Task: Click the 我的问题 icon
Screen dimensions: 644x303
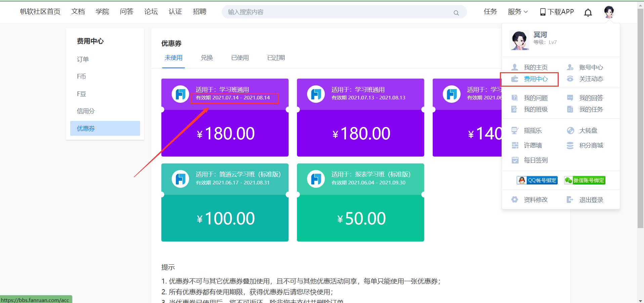Action: (x=515, y=98)
